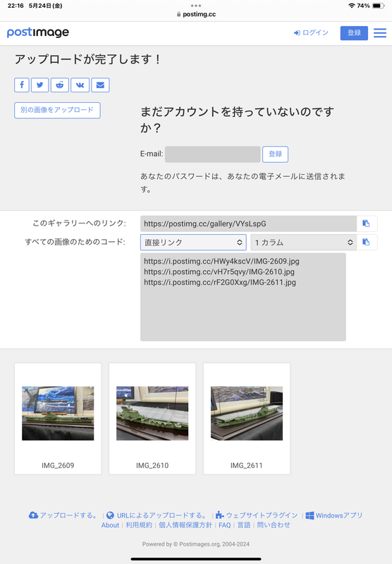Click the IMG_2610 caption text
The height and width of the screenshot is (564, 392).
pyautogui.click(x=152, y=465)
